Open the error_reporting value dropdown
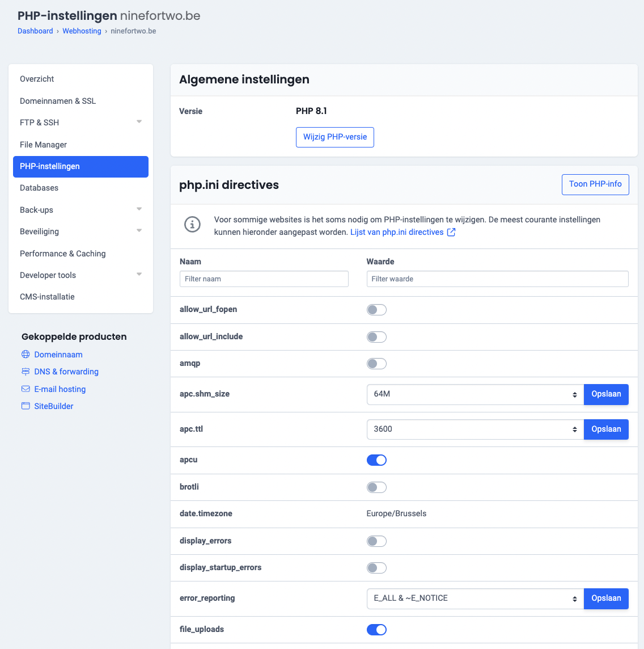The width and height of the screenshot is (644, 649). click(x=475, y=599)
